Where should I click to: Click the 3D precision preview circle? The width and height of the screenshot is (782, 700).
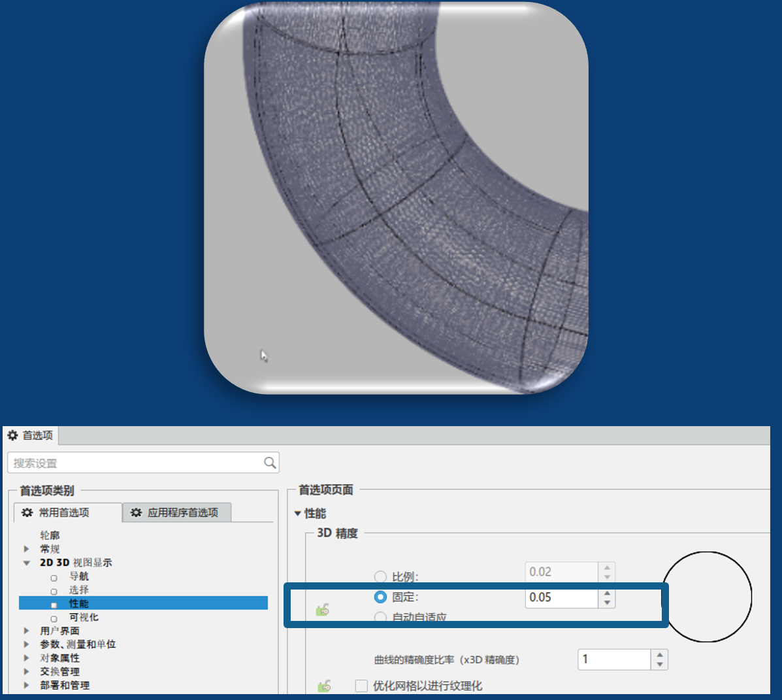(x=707, y=596)
